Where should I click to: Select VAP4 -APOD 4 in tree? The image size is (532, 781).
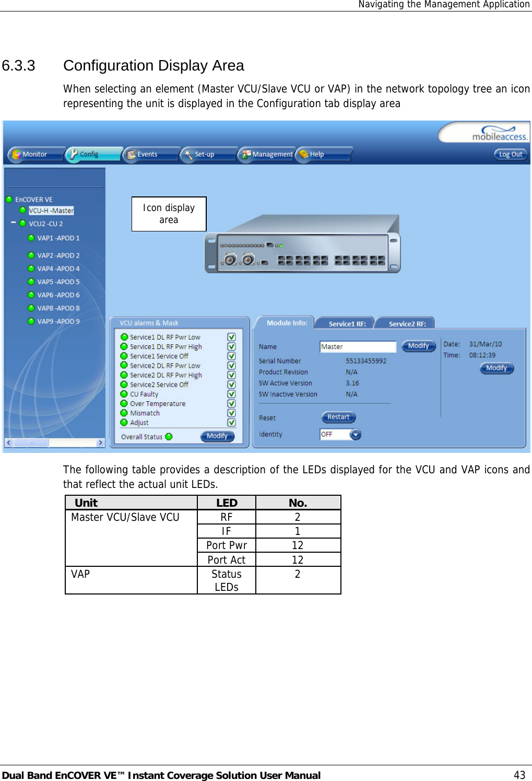coord(58,269)
